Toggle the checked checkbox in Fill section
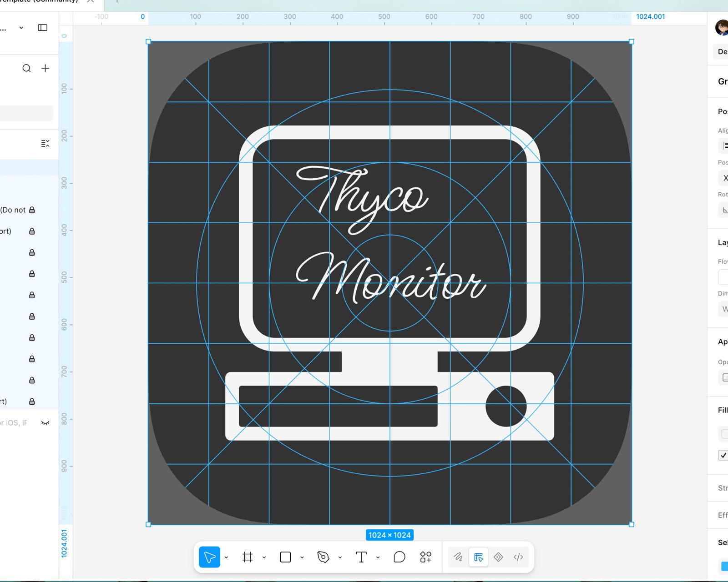This screenshot has width=728, height=582. coord(723,455)
